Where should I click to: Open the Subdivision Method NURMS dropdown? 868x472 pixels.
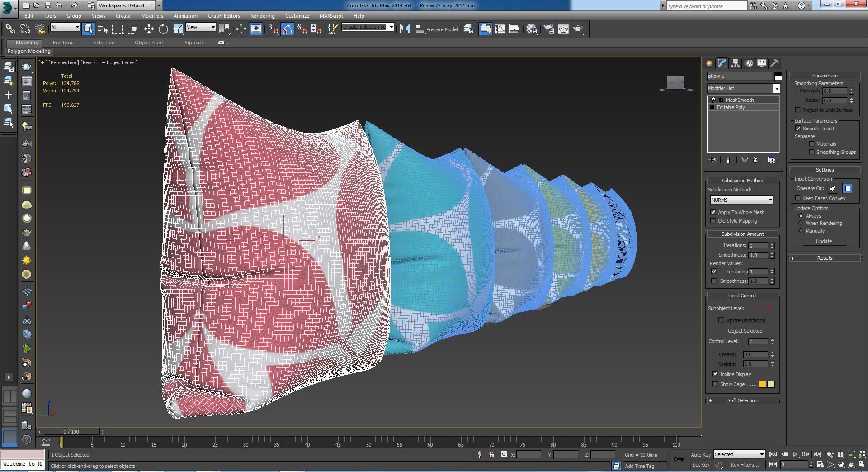tap(741, 200)
